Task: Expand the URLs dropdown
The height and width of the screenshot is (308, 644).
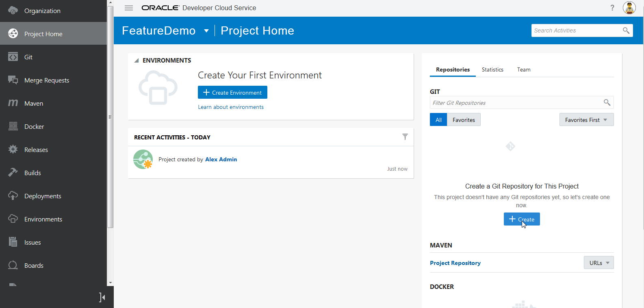Action: click(598, 263)
